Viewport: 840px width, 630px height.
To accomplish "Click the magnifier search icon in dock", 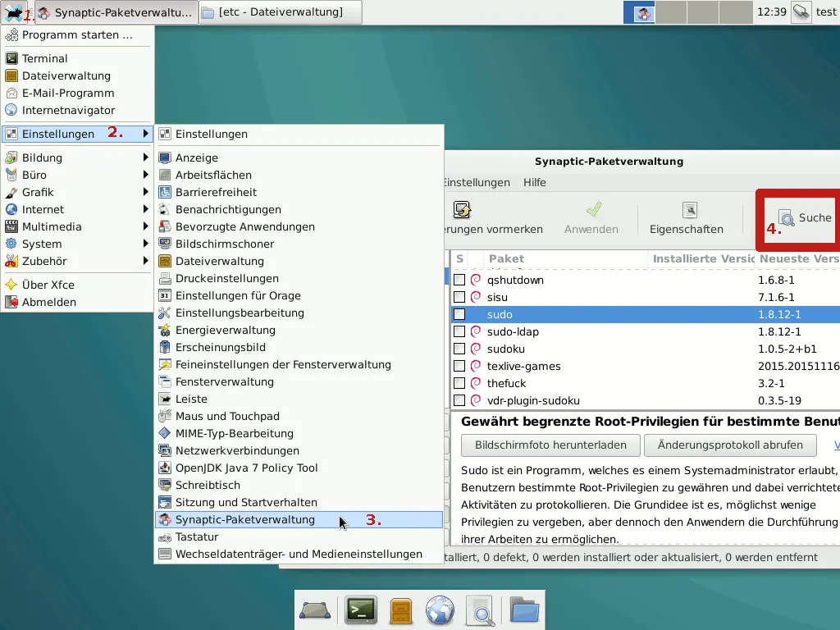I will click(481, 610).
